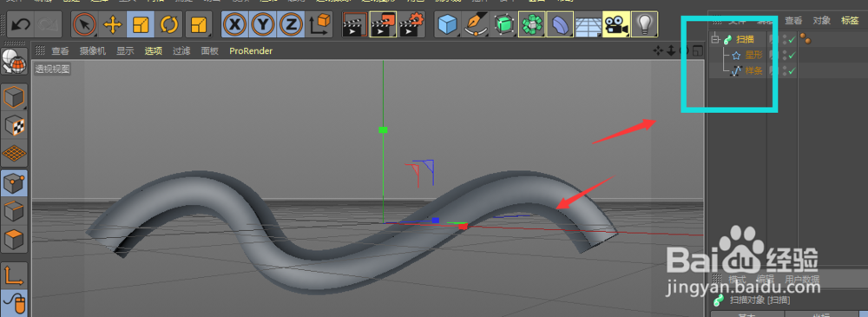Open the Subdivision Surface generators icon
Viewport: 868px width, 317px height.
click(503, 24)
